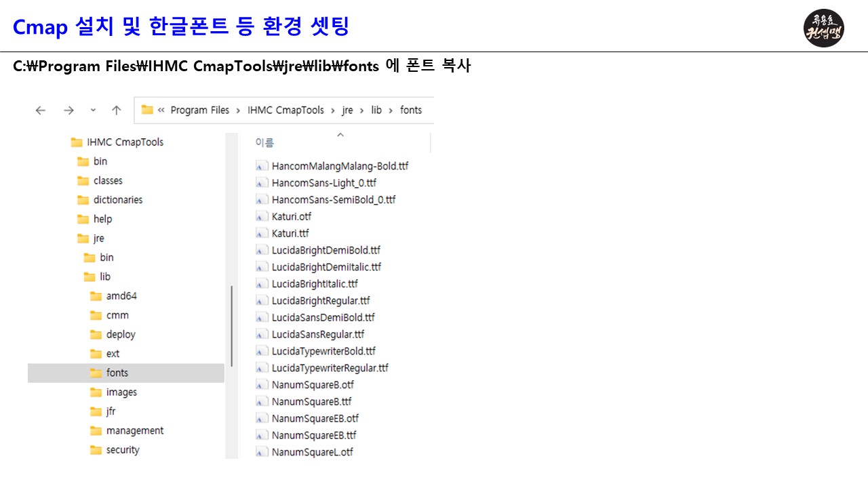This screenshot has height=488, width=868.
Task: Select lib in the address path
Action: (376, 110)
